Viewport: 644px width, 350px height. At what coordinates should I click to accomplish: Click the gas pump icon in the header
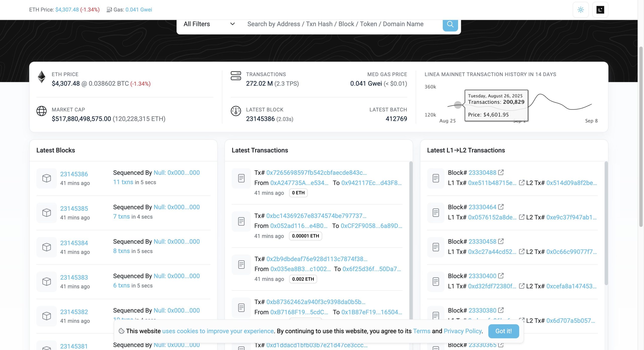click(109, 10)
